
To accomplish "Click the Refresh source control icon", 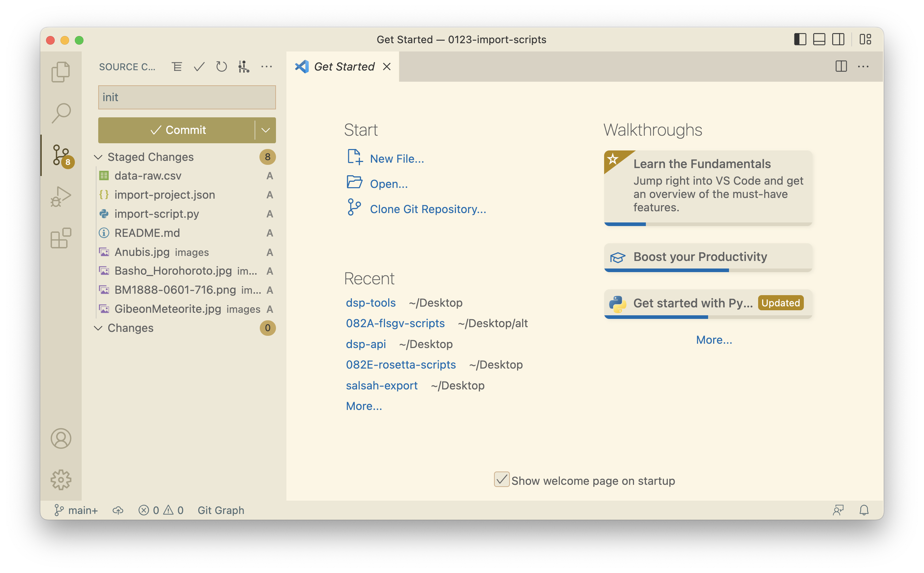I will click(221, 67).
